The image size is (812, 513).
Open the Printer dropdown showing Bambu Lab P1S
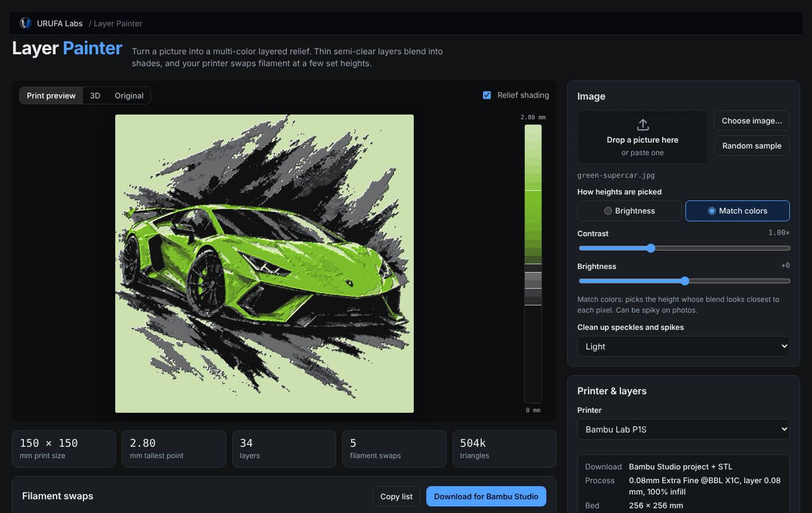683,429
